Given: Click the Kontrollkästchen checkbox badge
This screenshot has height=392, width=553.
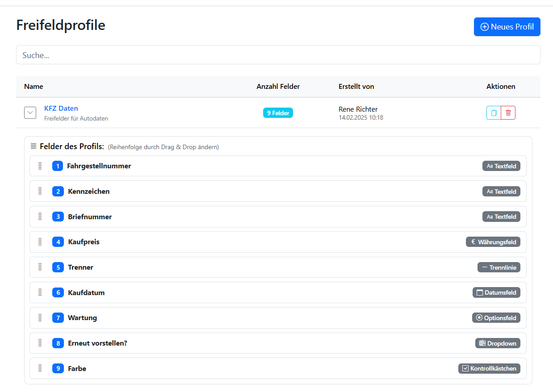Looking at the screenshot, I should [x=489, y=368].
